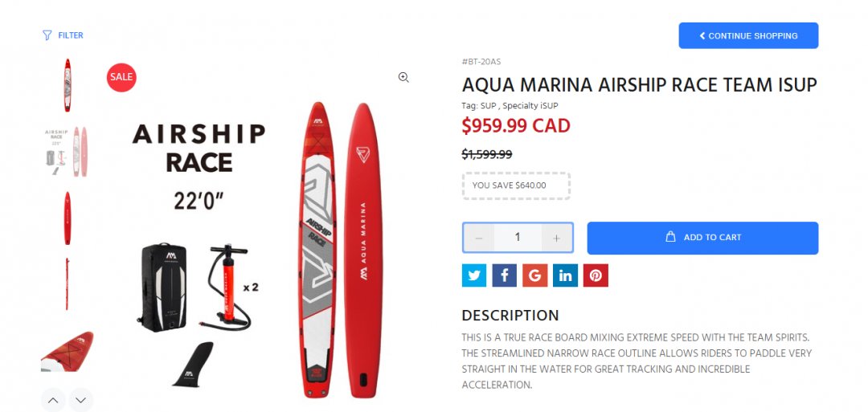Open the SUP tag link
The width and height of the screenshot is (868, 412).
click(489, 106)
